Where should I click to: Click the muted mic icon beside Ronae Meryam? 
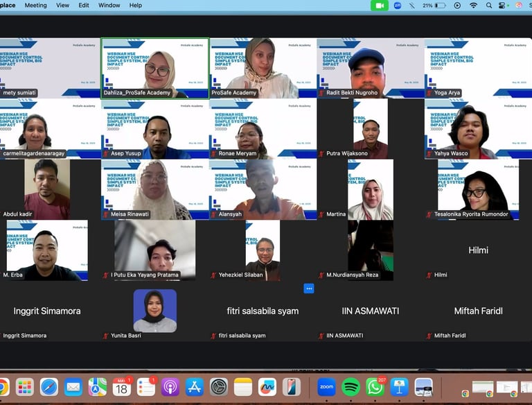[213, 153]
